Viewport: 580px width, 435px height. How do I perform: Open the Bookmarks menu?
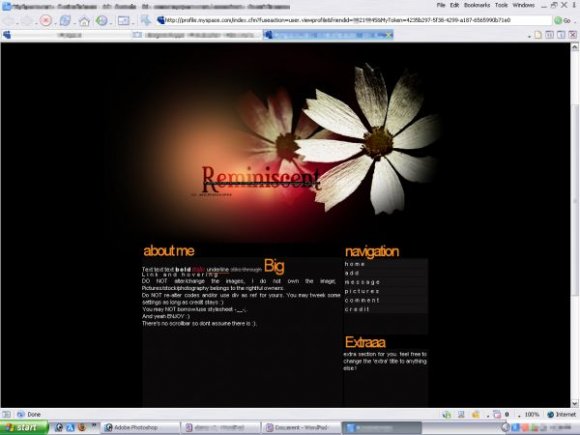point(477,5)
